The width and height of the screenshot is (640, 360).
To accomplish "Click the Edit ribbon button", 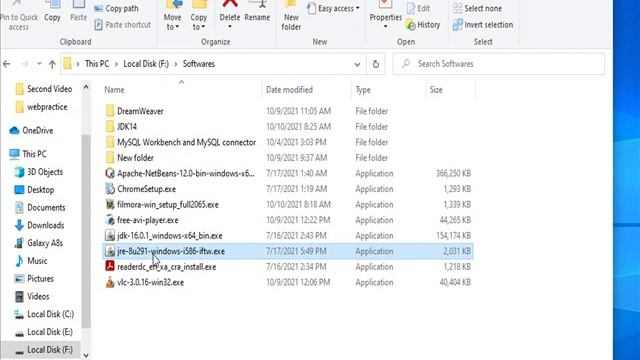I will tap(418, 8).
